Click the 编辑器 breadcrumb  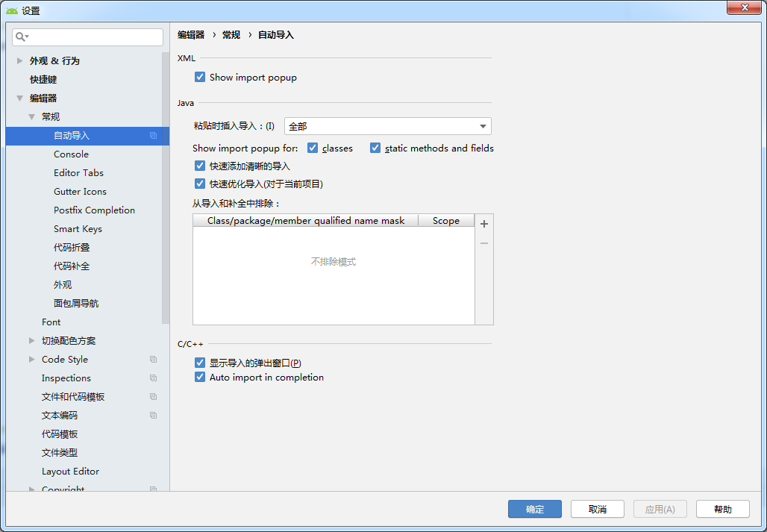tap(191, 35)
